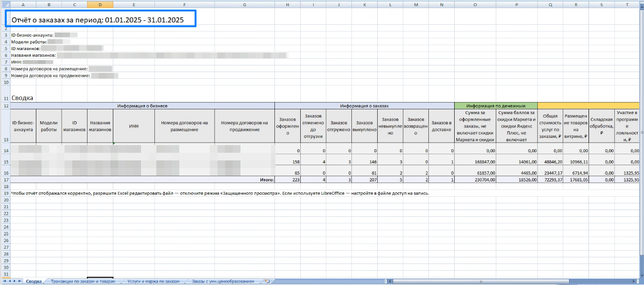
Task: Open the Услуги и маржа по заказам tab
Action: pyautogui.click(x=153, y=282)
